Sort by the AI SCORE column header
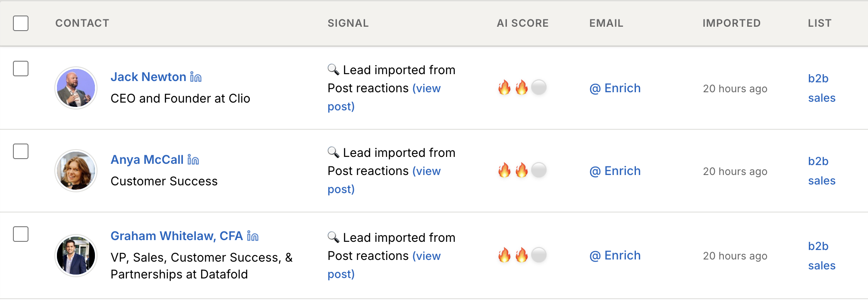This screenshot has width=868, height=300. [522, 23]
